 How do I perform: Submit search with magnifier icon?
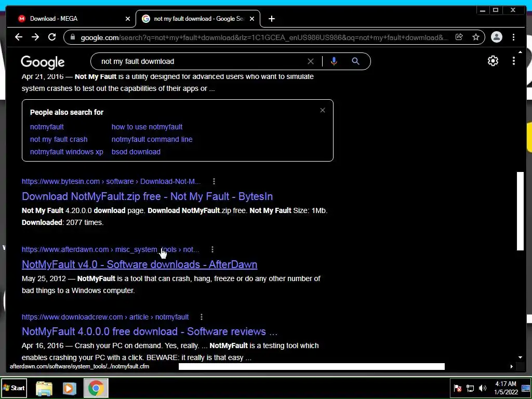click(355, 61)
